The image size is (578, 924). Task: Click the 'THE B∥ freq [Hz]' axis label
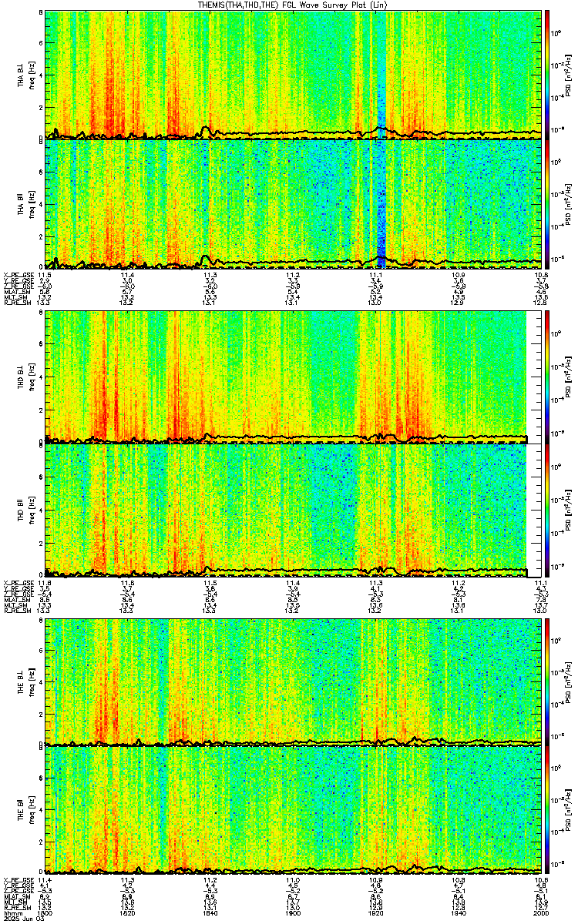(26, 810)
